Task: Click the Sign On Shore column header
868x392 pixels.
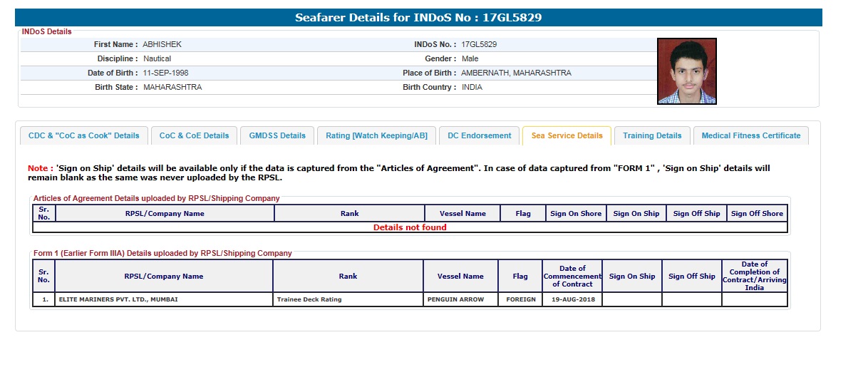Action: click(x=576, y=213)
